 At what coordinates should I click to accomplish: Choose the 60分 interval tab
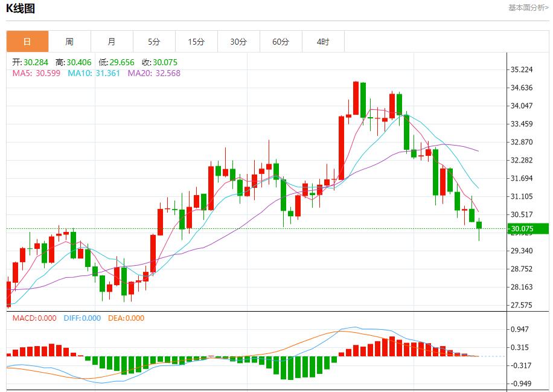(x=281, y=42)
